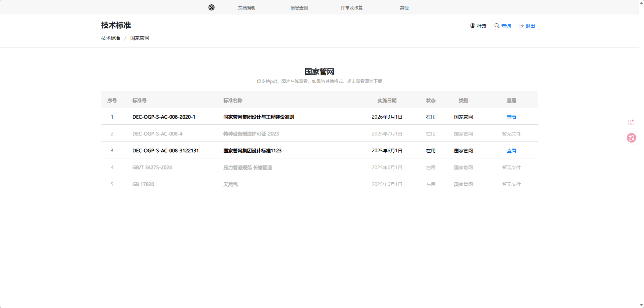Screen dimensions: 644x308
Task: Click 国家管网集团设计标准1123 name cell
Action: coord(252,151)
